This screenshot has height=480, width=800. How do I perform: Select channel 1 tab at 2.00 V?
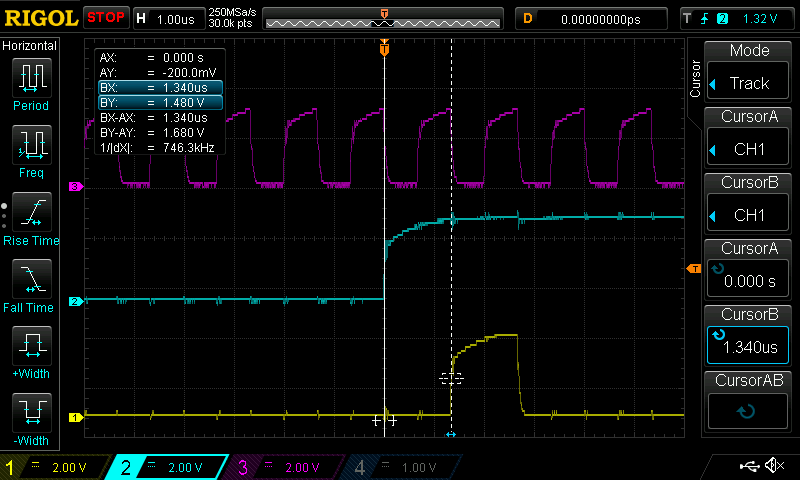(x=55, y=467)
